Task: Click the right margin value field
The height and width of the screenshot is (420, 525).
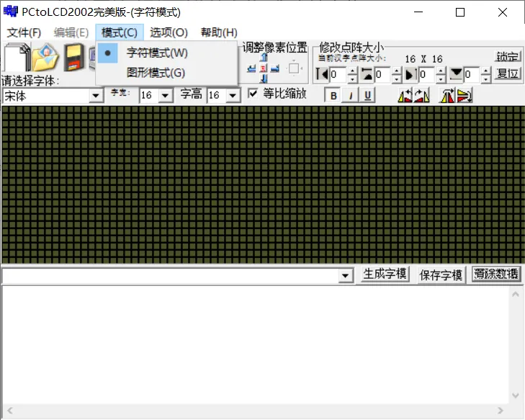Action: pyautogui.click(x=427, y=74)
